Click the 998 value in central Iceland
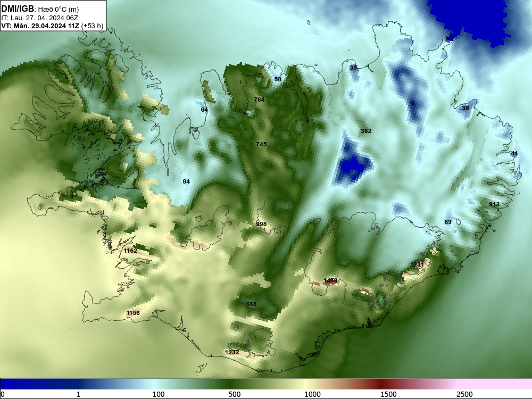Image resolution: width=532 pixels, height=399 pixels. [261, 224]
